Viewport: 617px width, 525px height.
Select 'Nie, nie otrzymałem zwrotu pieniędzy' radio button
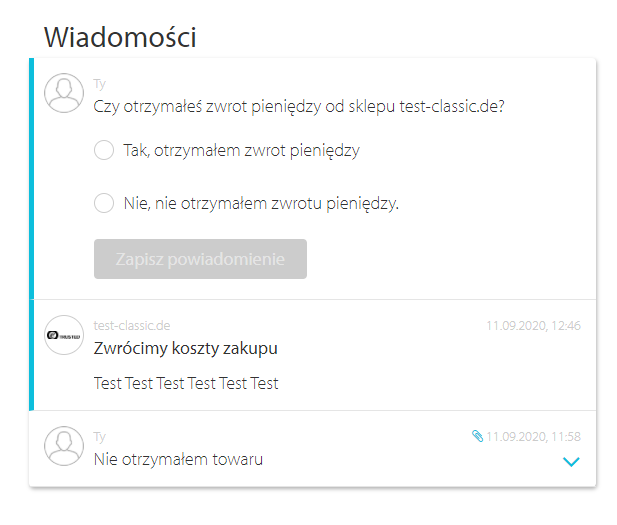coord(104,203)
